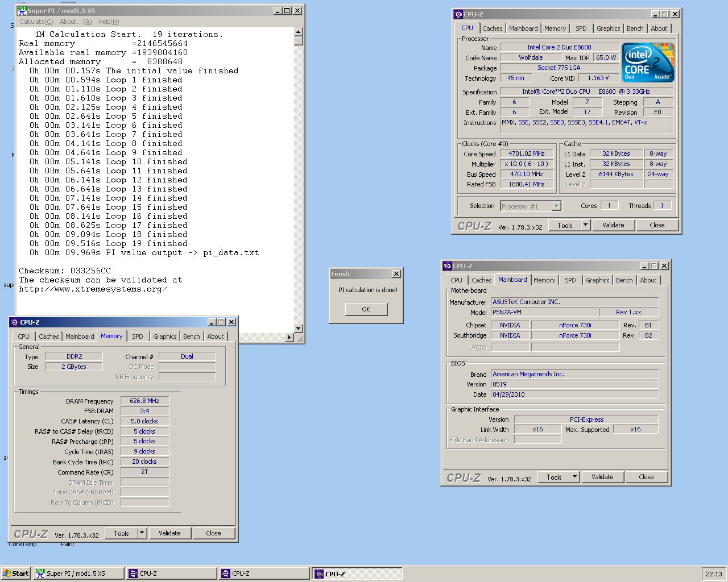Image resolution: width=728 pixels, height=582 pixels.
Task: Click OK in the Finish dialog
Action: (366, 309)
